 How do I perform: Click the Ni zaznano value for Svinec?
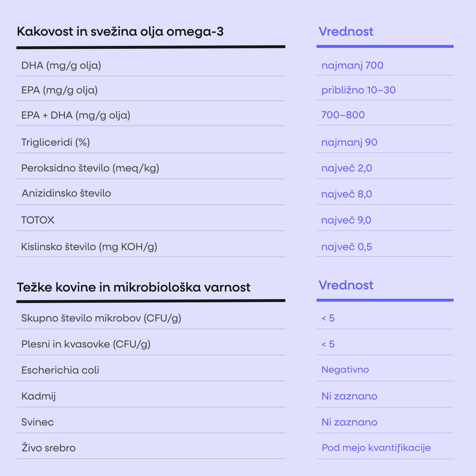(x=349, y=422)
